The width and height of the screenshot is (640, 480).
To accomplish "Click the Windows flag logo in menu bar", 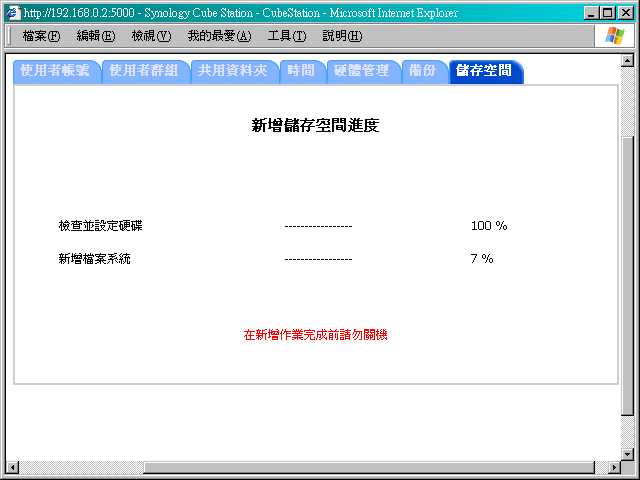I will [x=615, y=36].
